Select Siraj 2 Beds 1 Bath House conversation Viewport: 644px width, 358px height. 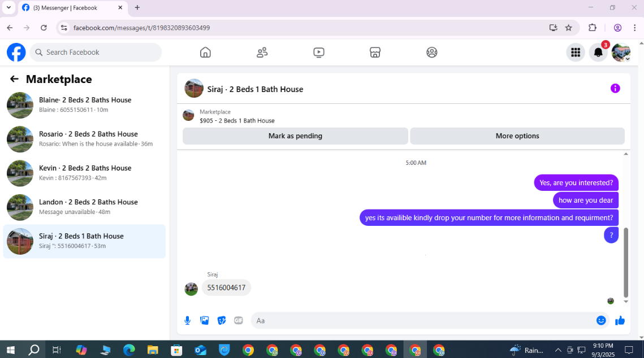(x=84, y=241)
